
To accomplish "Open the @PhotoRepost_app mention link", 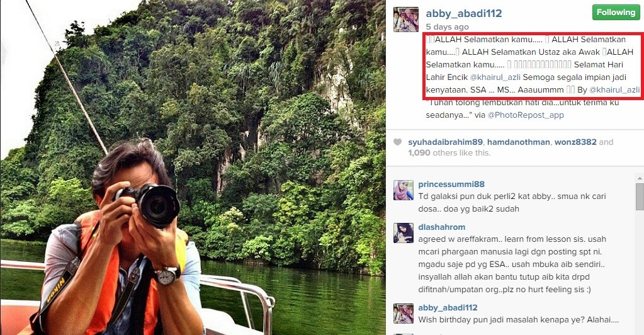I will pos(525,115).
